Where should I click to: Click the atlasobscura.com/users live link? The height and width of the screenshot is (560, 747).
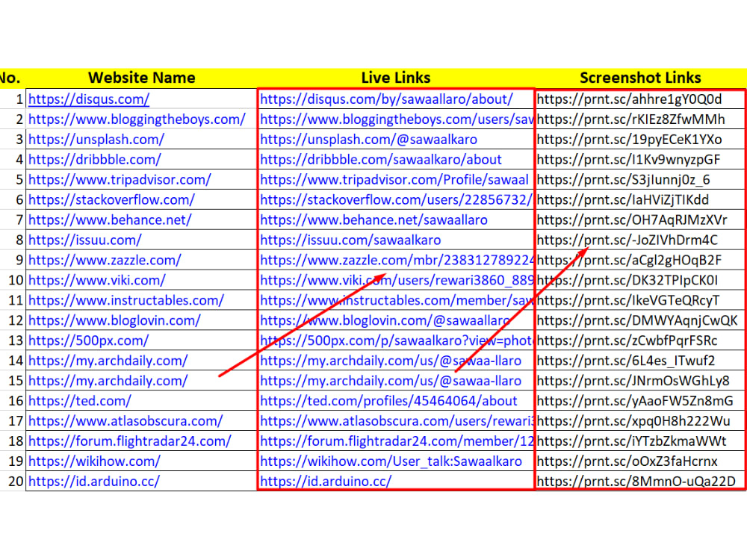tap(397, 421)
